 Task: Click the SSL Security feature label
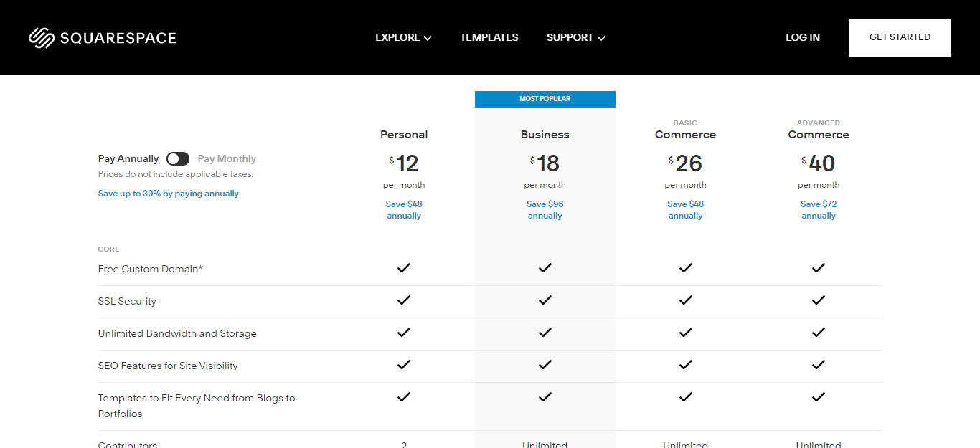pos(127,301)
